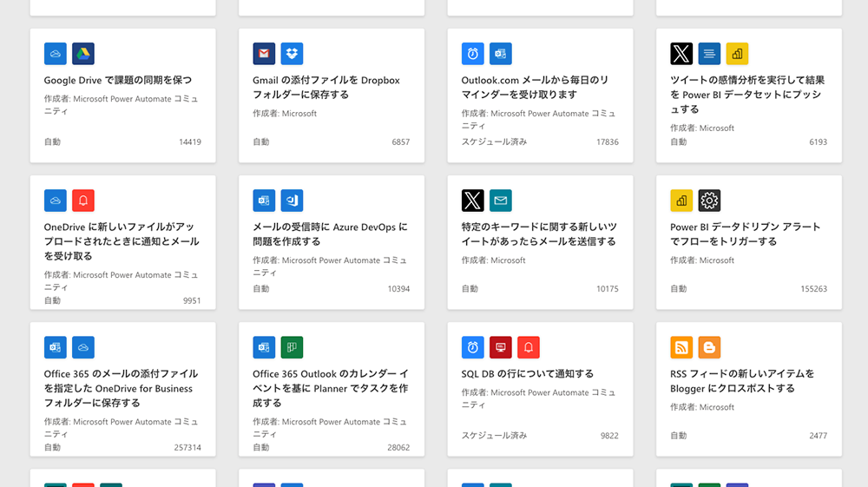Click the gear icon on Power BI alert card
Screen dimensions: 868x487
(x=709, y=201)
